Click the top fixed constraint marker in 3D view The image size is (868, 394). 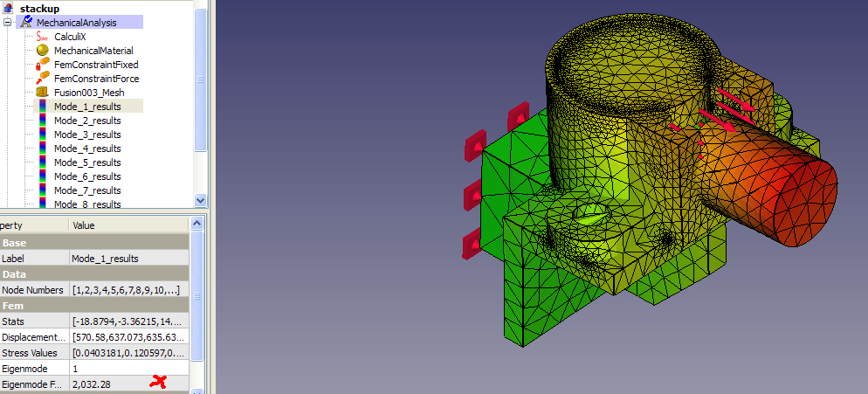(519, 117)
